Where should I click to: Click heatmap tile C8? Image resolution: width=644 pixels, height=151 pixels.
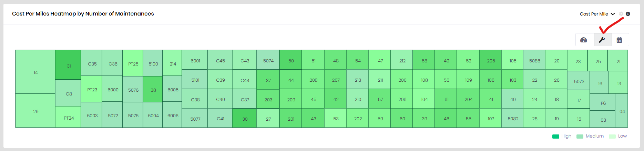click(x=68, y=93)
